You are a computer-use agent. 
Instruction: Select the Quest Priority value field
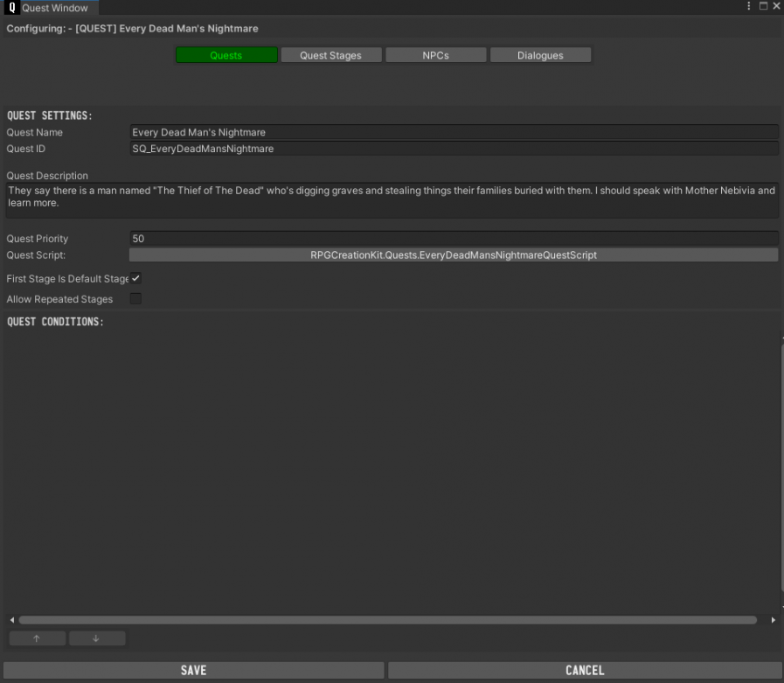[453, 239]
